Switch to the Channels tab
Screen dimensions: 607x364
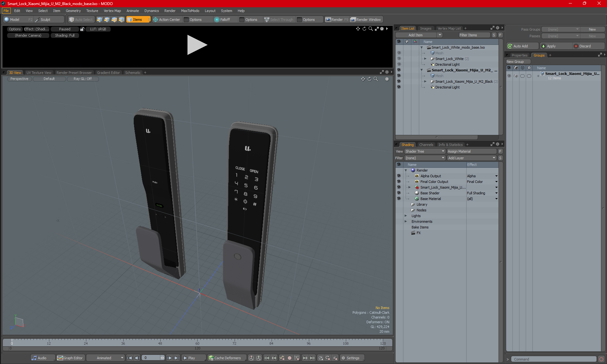(x=426, y=145)
